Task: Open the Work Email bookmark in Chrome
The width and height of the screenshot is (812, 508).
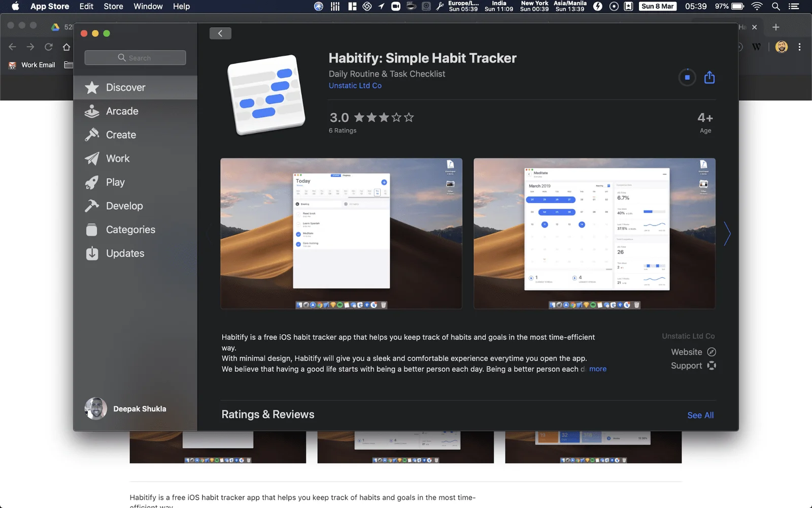Action: 32,65
